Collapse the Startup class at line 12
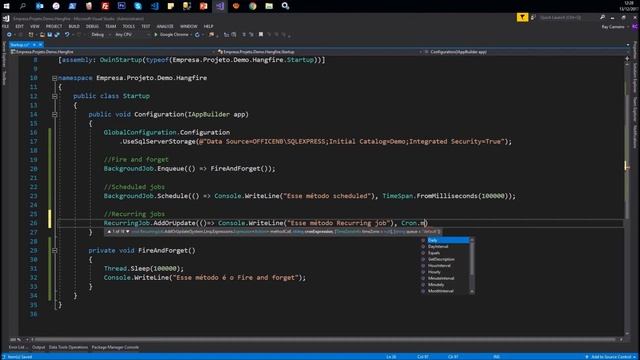 [x=54, y=96]
